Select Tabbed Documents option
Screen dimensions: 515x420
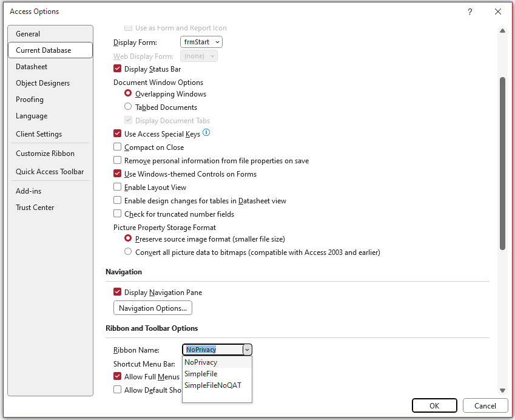click(x=128, y=106)
